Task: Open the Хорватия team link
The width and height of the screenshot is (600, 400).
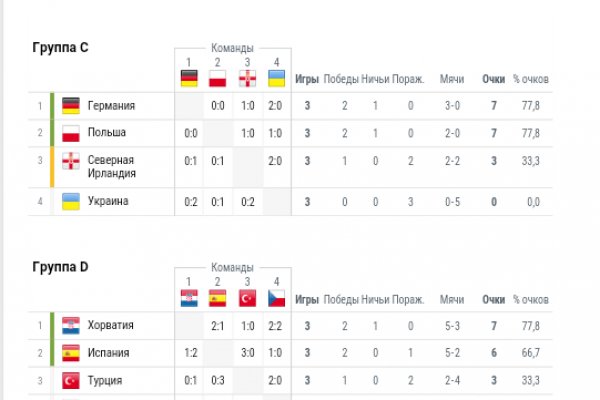Action: pos(110,325)
